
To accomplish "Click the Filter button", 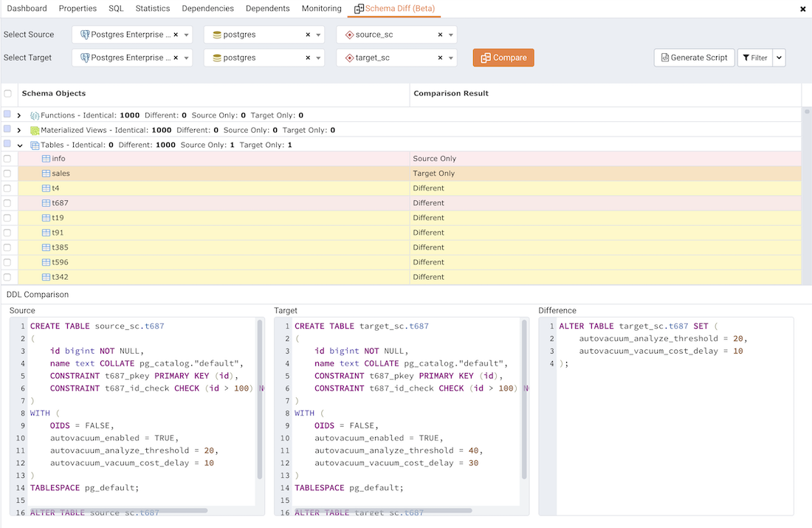I will tap(755, 58).
